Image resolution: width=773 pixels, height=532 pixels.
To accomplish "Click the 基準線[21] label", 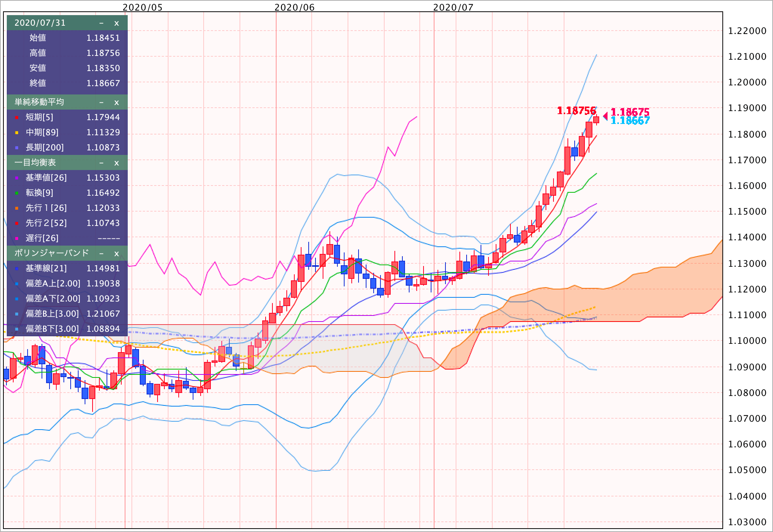I will 46,269.
